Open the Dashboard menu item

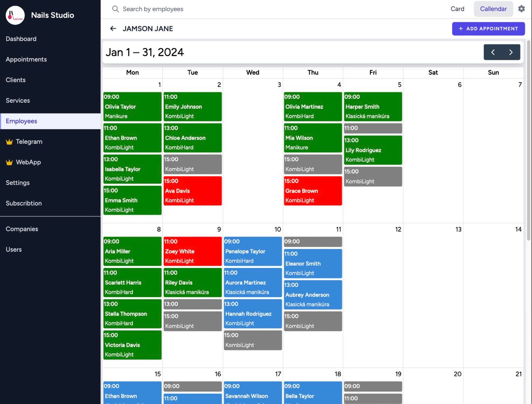click(x=21, y=39)
